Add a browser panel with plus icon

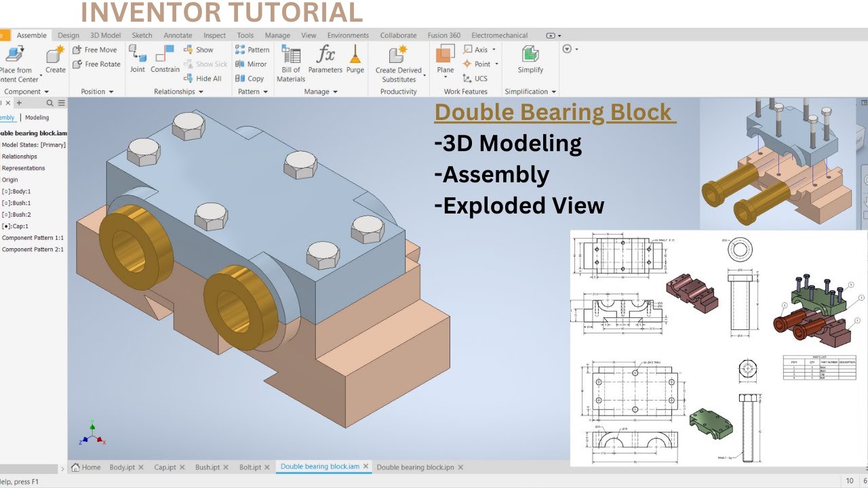19,103
